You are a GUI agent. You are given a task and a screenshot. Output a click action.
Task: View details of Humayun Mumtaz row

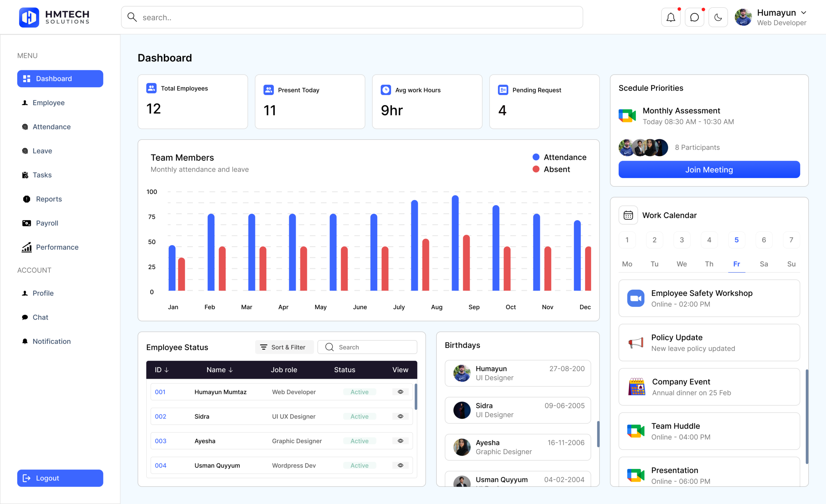click(x=400, y=392)
